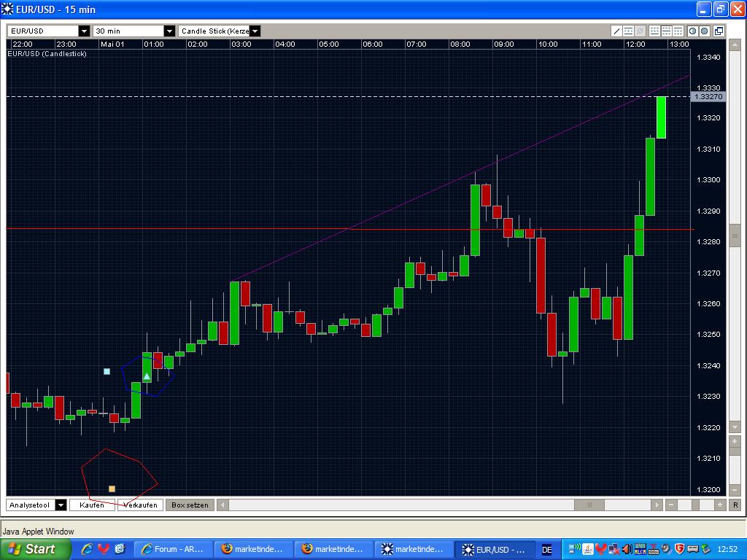The height and width of the screenshot is (560, 747).
Task: Select the first gridline style icon
Action: click(655, 31)
